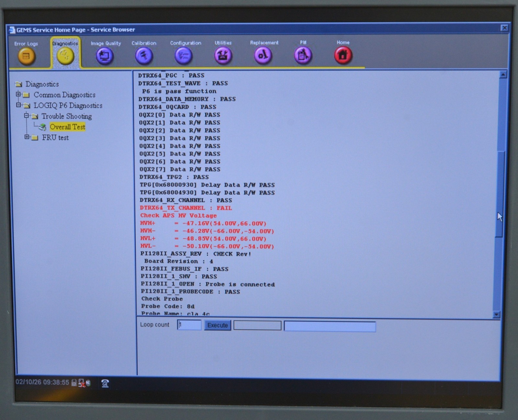Open the PM maintenance icon
This screenshot has height=420, width=518.
coord(303,55)
